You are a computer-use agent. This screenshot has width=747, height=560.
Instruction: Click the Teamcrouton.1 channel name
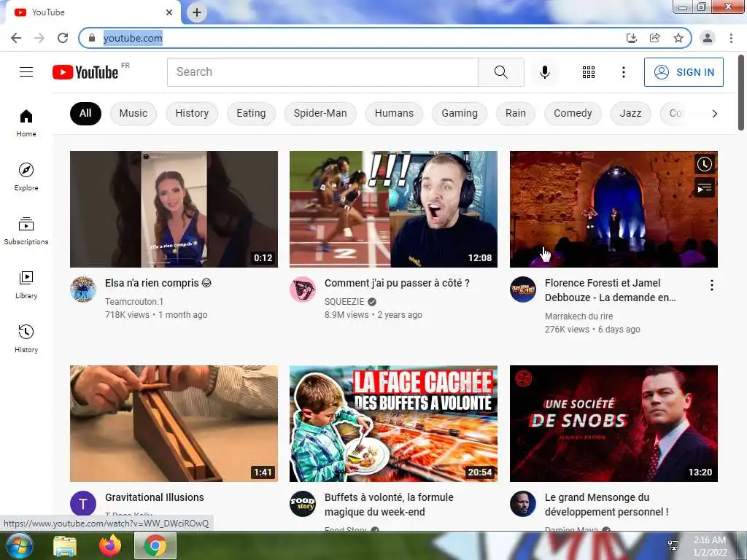(x=134, y=301)
